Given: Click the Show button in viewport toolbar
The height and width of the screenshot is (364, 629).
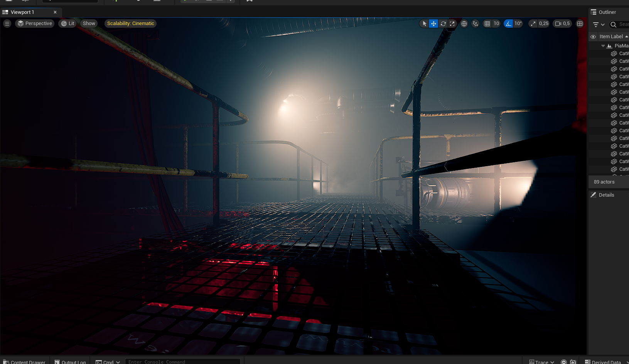Looking at the screenshot, I should pyautogui.click(x=89, y=24).
